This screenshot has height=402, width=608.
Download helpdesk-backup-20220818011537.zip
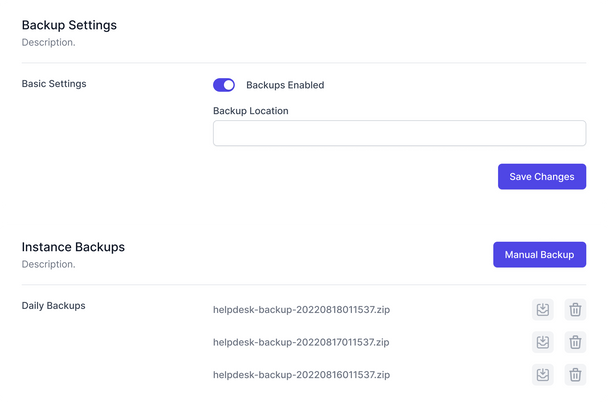coord(542,309)
